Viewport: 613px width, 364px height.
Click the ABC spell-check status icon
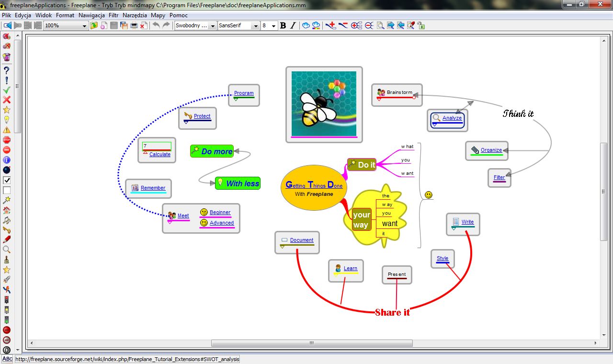[7, 359]
